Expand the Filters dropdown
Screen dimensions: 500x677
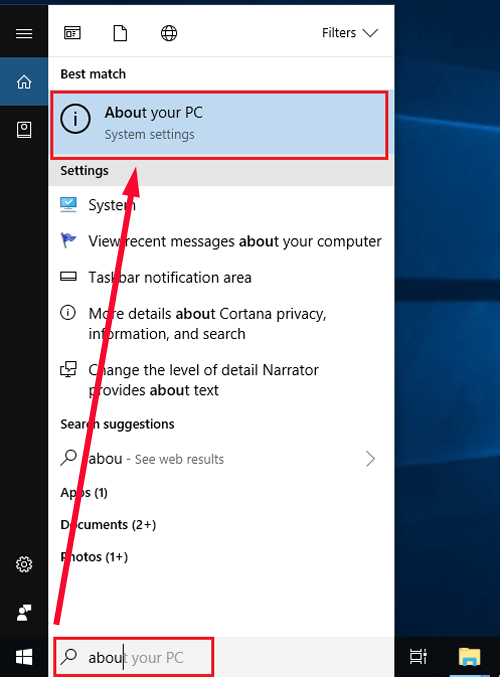click(x=350, y=33)
